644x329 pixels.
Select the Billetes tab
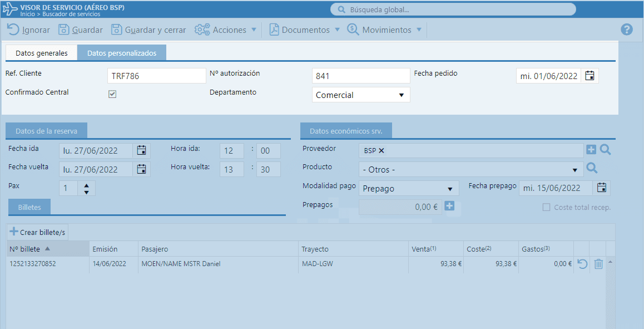coord(29,207)
